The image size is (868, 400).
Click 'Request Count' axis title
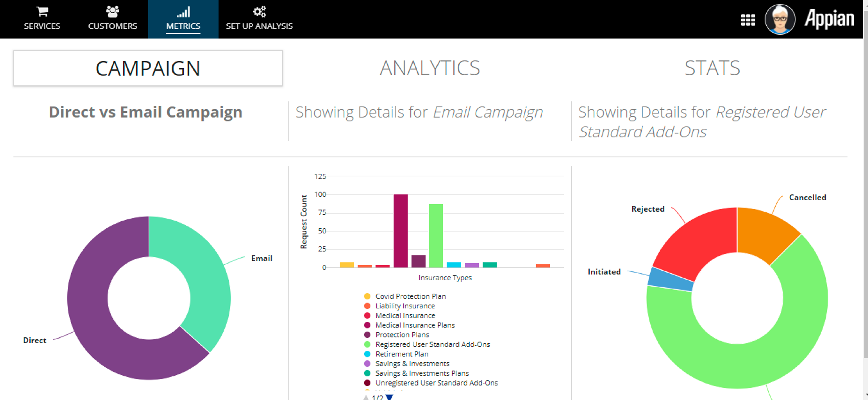coord(304,222)
